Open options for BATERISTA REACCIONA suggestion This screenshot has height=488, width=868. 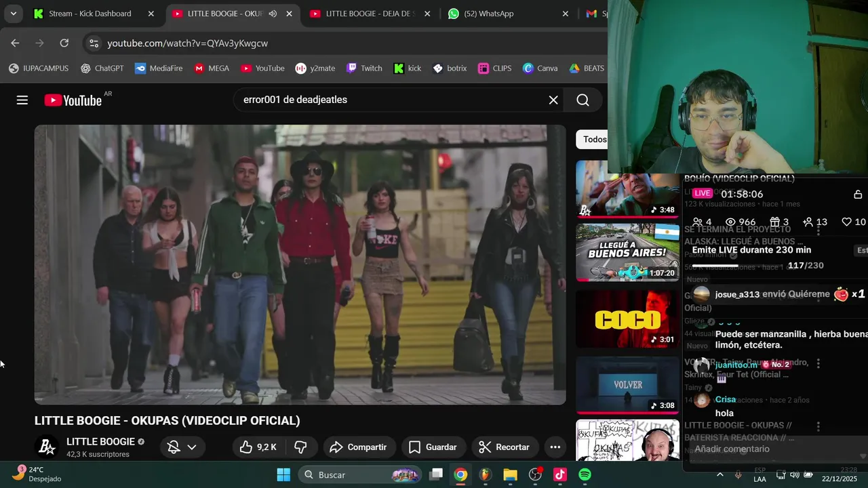[x=818, y=426]
